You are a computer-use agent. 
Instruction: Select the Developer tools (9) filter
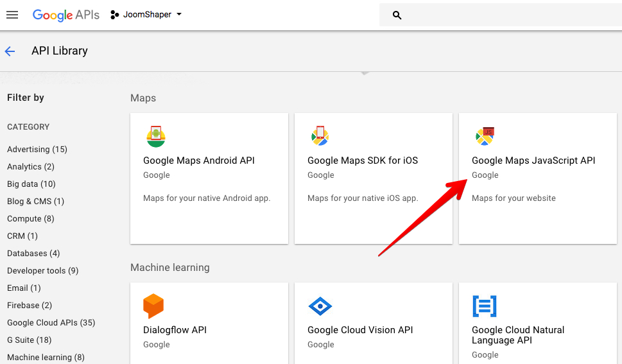click(42, 271)
